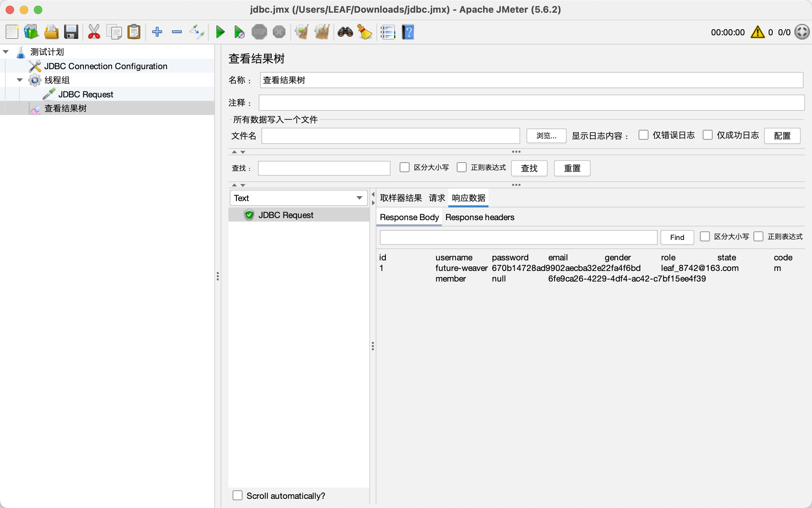Click the Toggle enable/disable icon
This screenshot has height=508, width=812.
197,32
